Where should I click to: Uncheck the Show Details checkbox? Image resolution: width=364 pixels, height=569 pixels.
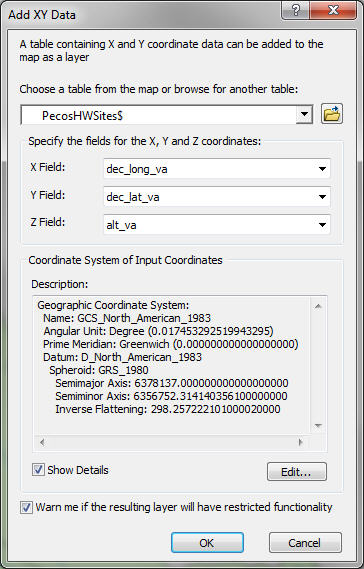pyautogui.click(x=38, y=470)
